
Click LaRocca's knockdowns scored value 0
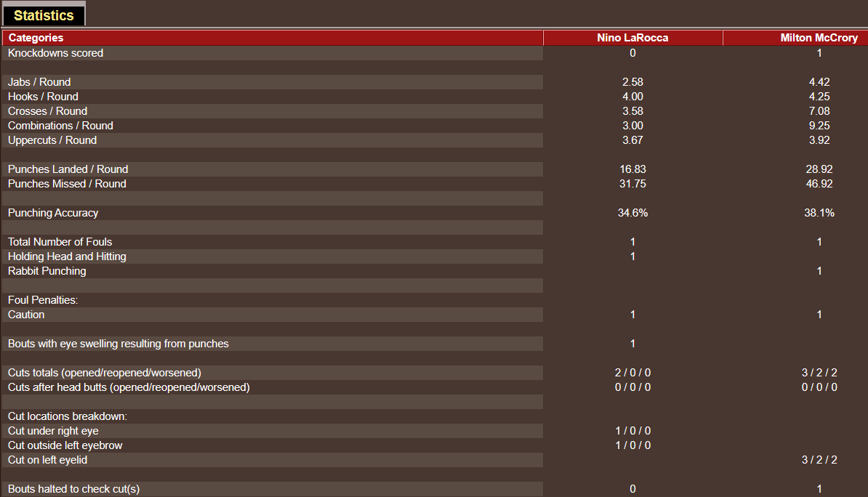[632, 53]
